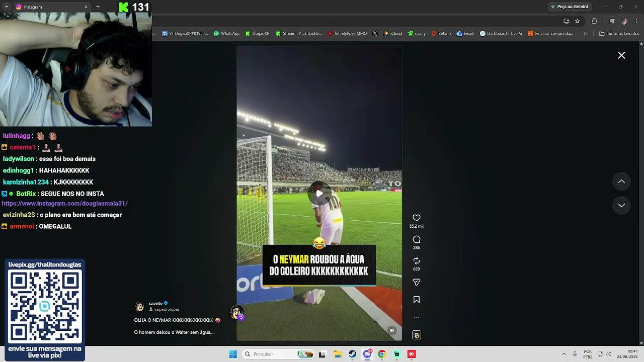
Task: Open the Chrome three-dot menu
Action: click(x=636, y=21)
